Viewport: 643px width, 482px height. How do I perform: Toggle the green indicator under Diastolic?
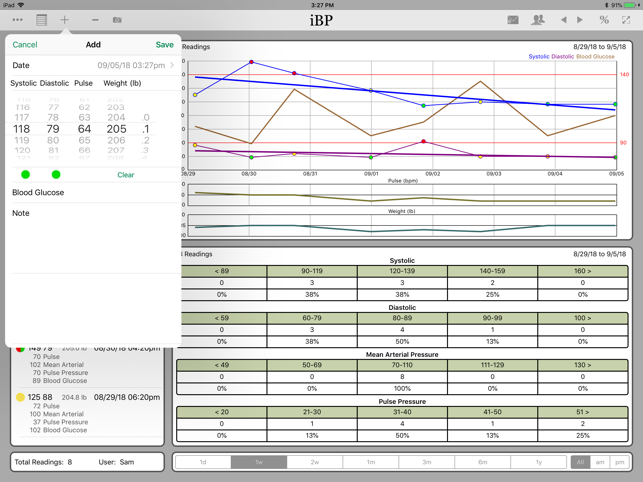tap(56, 175)
